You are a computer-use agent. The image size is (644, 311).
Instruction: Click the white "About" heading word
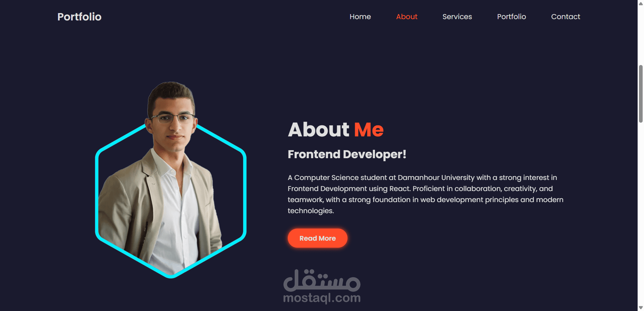click(x=319, y=130)
